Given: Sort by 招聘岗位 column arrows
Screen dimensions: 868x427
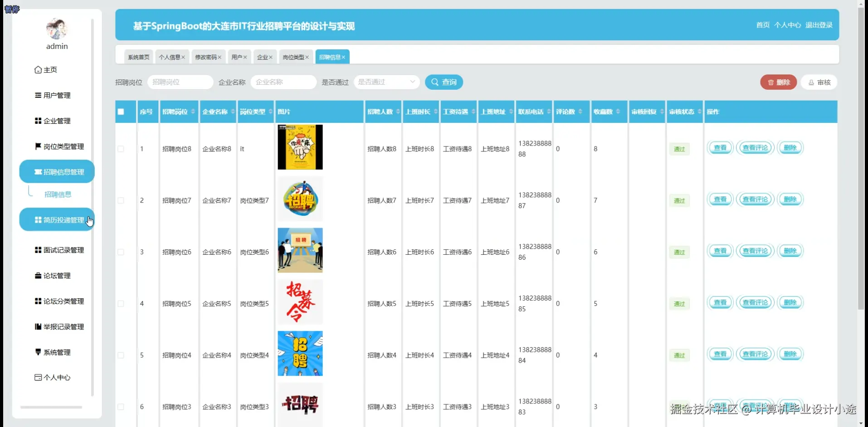Looking at the screenshot, I should pos(193,112).
